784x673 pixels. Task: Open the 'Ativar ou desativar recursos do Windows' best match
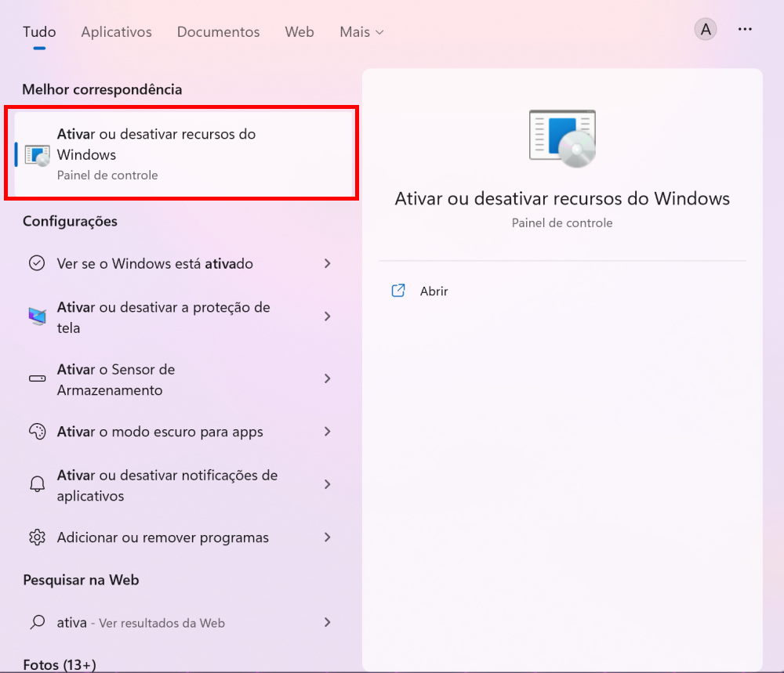[x=183, y=154]
